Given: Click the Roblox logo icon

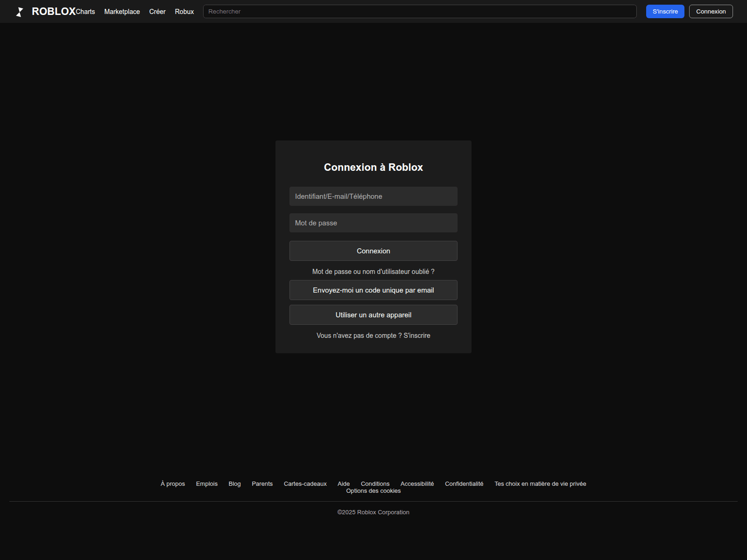Looking at the screenshot, I should tap(20, 12).
